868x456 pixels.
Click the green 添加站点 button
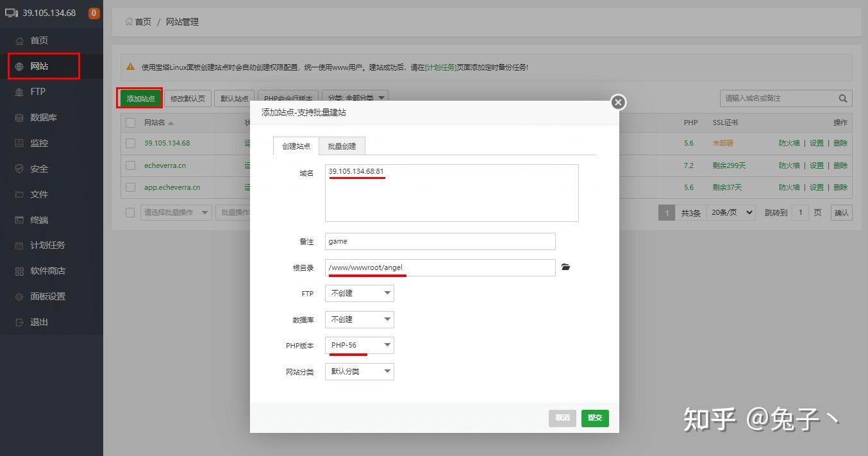click(141, 98)
